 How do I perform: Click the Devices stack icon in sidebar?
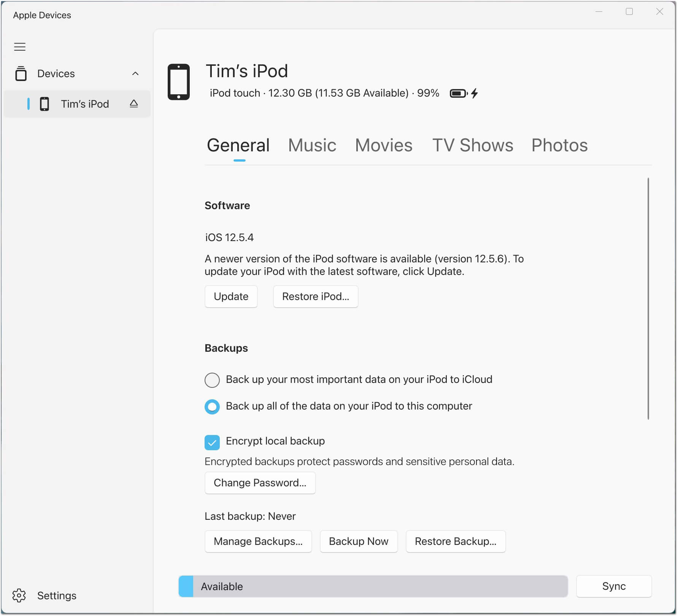pos(21,73)
